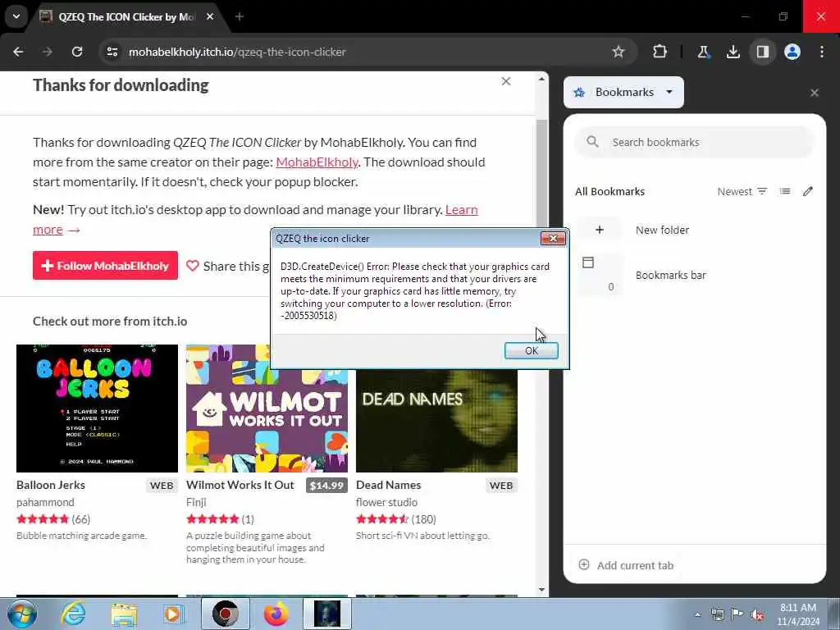The width and height of the screenshot is (840, 630).
Task: Click Add current tab
Action: click(626, 565)
